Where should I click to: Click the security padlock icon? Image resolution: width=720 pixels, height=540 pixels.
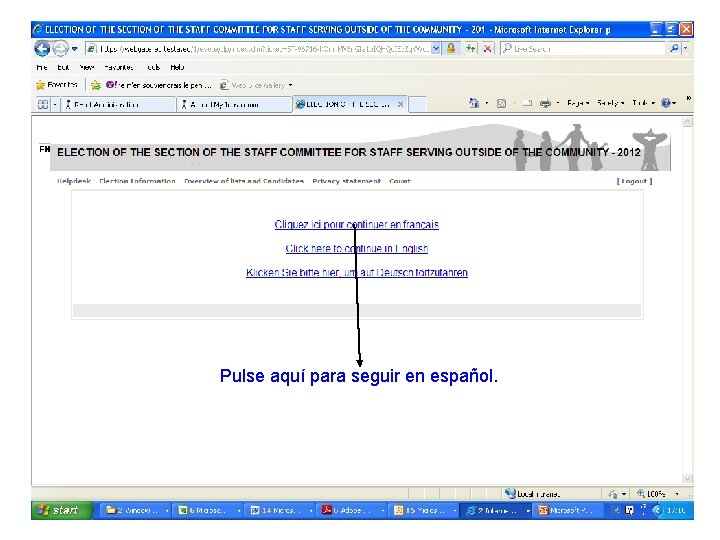451,48
